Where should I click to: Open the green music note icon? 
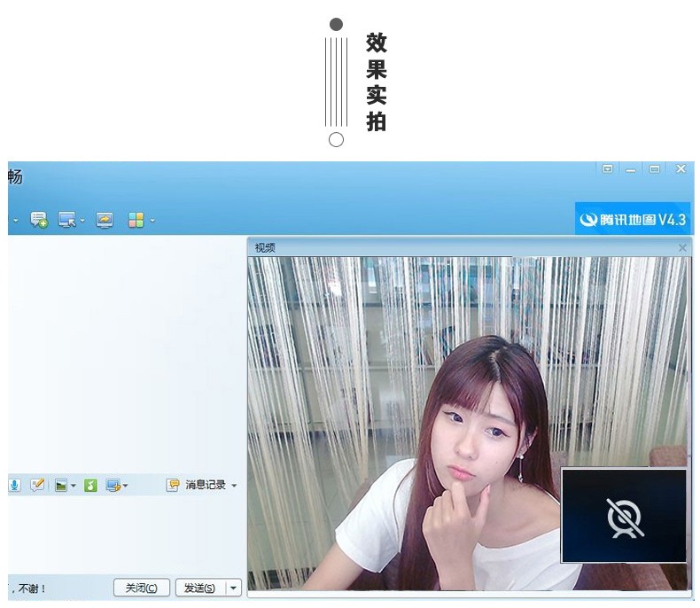tap(90, 485)
